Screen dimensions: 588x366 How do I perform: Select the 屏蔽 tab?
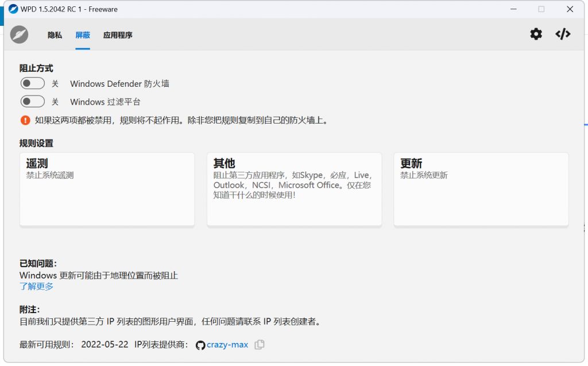83,35
